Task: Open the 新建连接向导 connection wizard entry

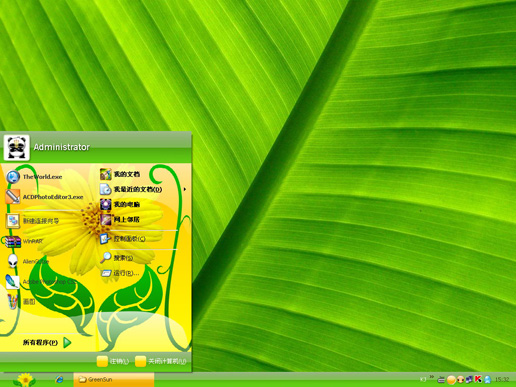Action: (x=33, y=221)
